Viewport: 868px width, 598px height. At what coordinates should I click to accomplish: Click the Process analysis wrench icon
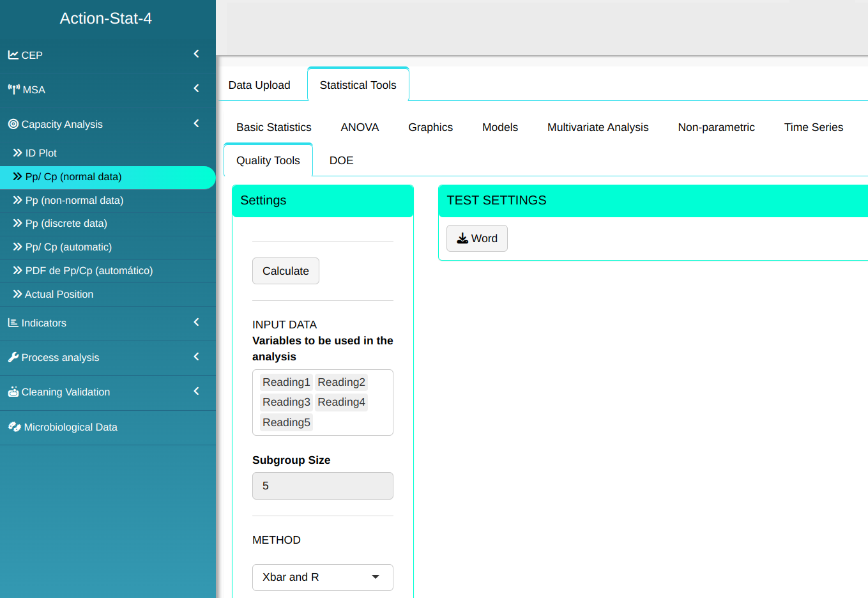(13, 357)
